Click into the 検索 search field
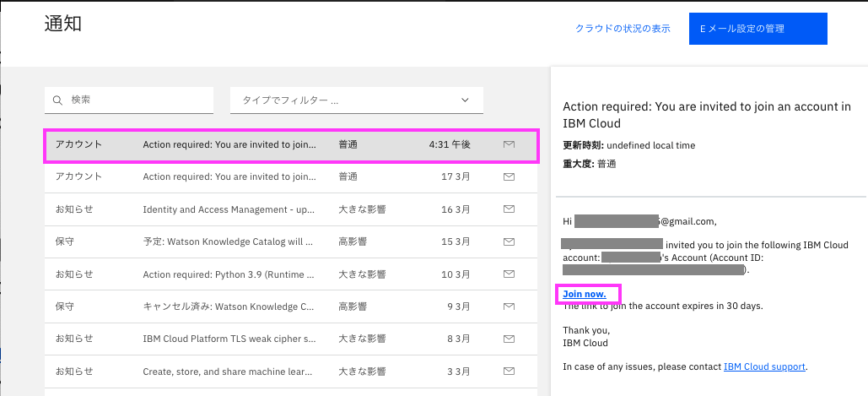 pyautogui.click(x=129, y=100)
